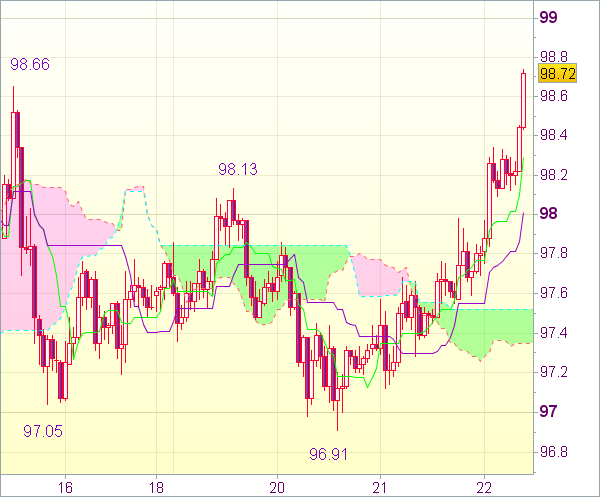Click date label 21 on time axis
The height and width of the screenshot is (497, 600).
pyautogui.click(x=380, y=488)
